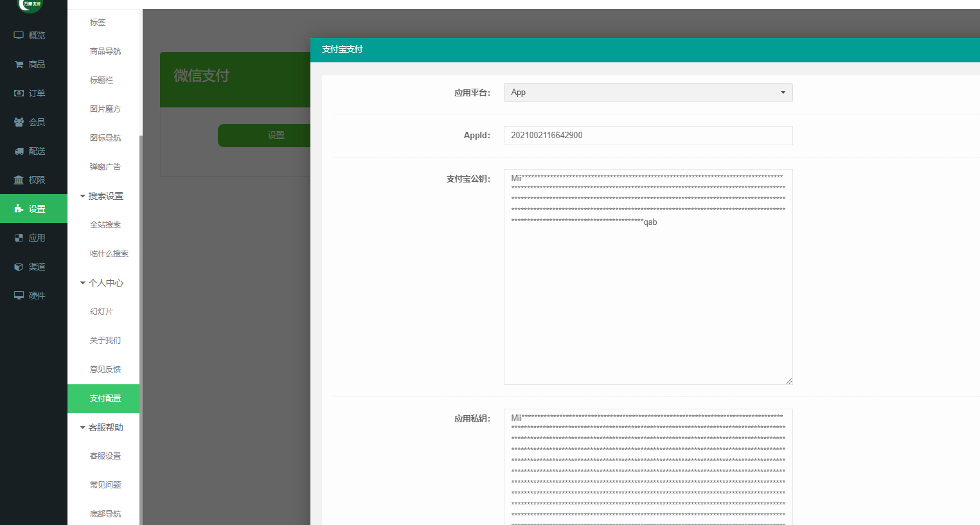Click the cube icon beside 渠道
This screenshot has width=980, height=525.
19,267
